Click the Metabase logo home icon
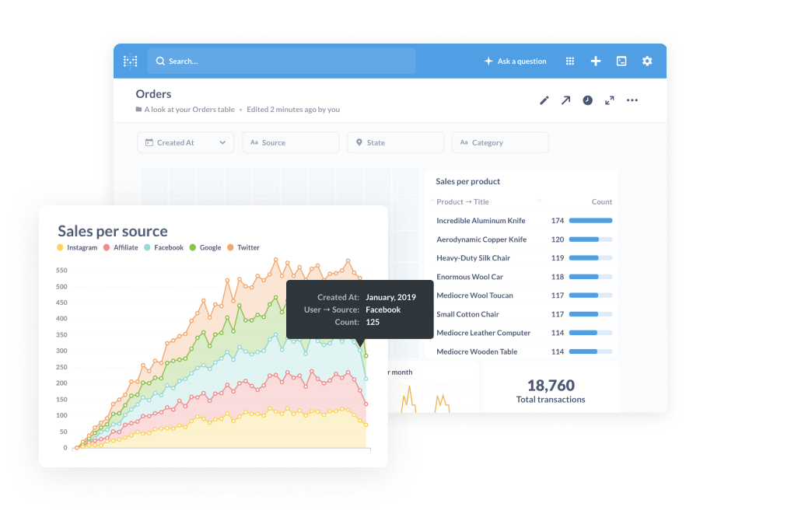Viewport: 812px width, 521px height. [x=131, y=61]
